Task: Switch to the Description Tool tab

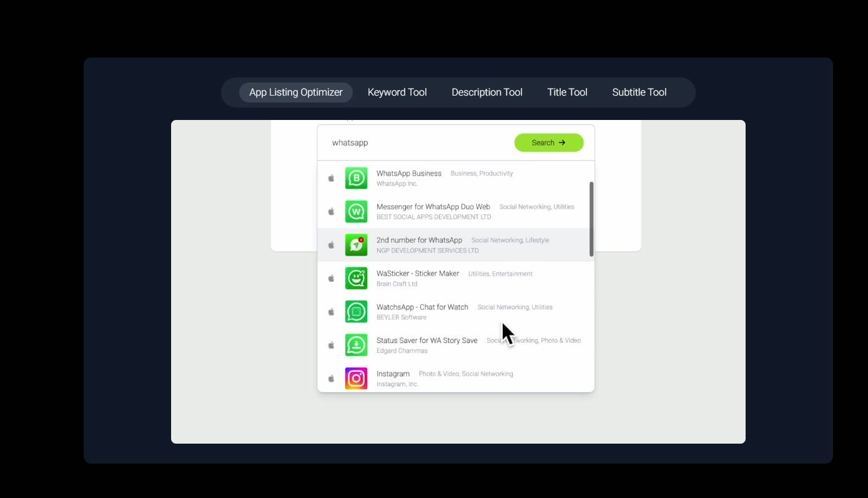Action: point(487,92)
